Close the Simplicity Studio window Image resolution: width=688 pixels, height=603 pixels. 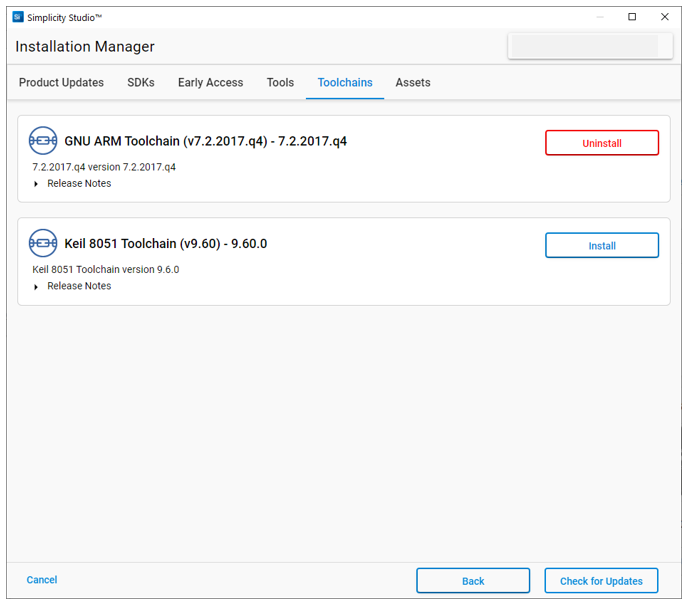(664, 17)
